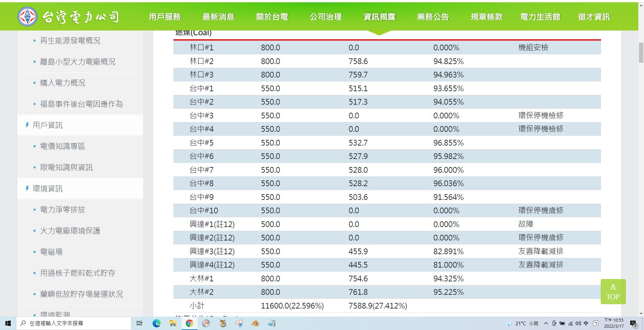644x330 pixels.
Task: Click the 445.5 output of 興達#4
Action: tap(358, 265)
